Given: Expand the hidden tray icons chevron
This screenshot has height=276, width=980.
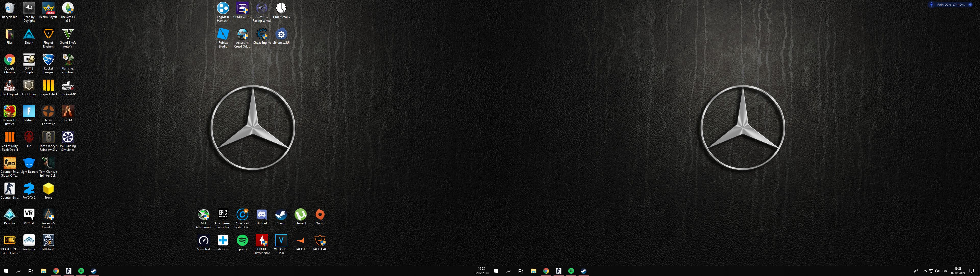Looking at the screenshot, I should [925, 271].
